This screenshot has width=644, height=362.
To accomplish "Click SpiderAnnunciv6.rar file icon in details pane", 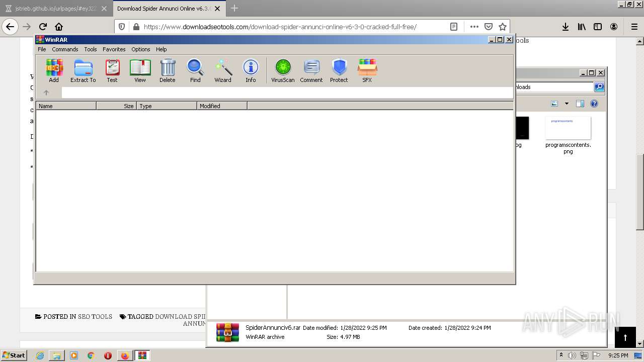I will [227, 332].
